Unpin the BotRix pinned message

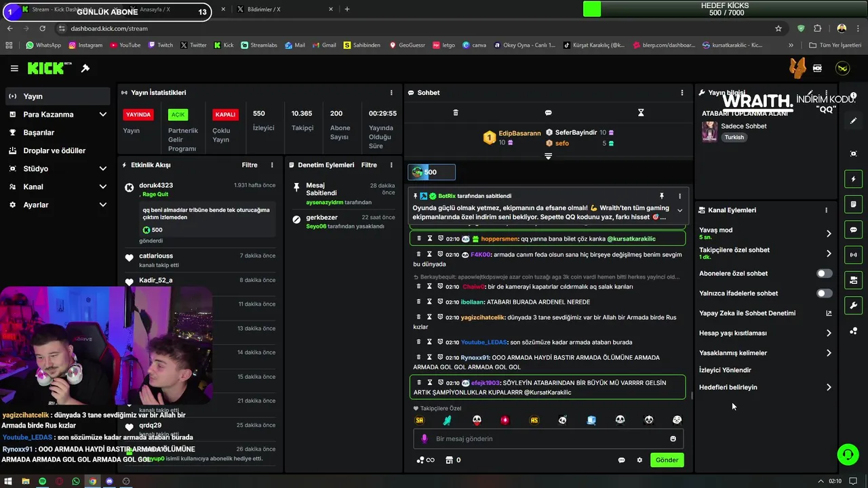coord(662,196)
